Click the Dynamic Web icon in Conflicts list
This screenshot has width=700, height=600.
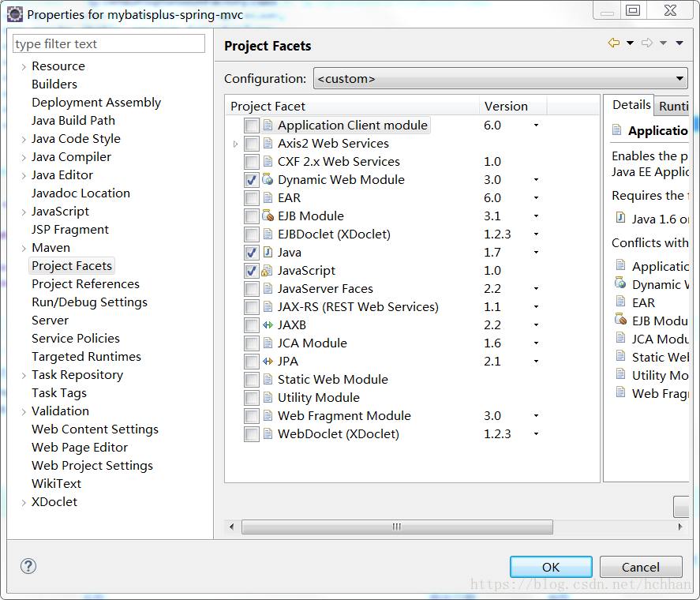click(620, 283)
